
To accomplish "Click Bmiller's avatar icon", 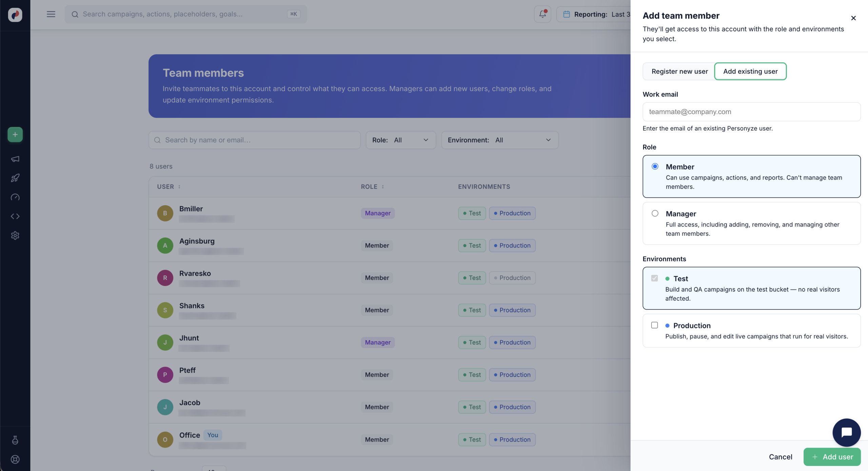I will pos(165,213).
